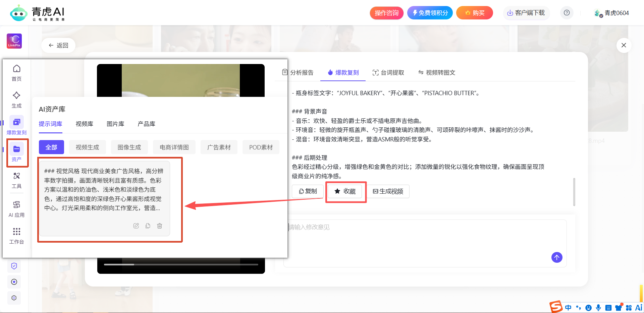
Task: Click the video progress bar
Action: (181, 264)
